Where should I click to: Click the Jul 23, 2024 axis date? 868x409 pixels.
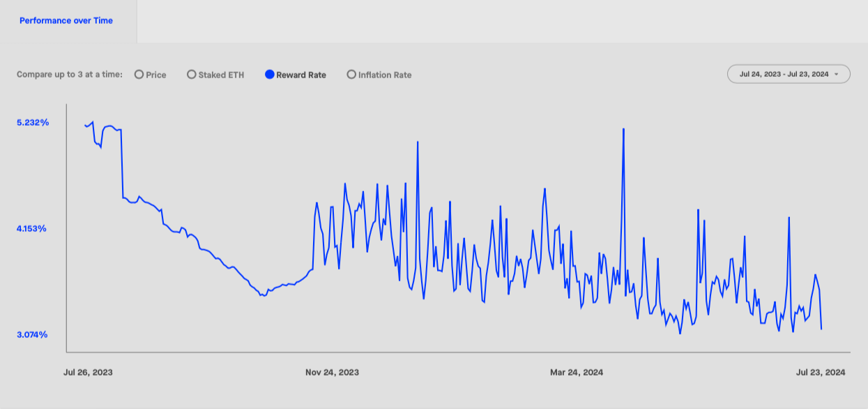[x=821, y=373]
